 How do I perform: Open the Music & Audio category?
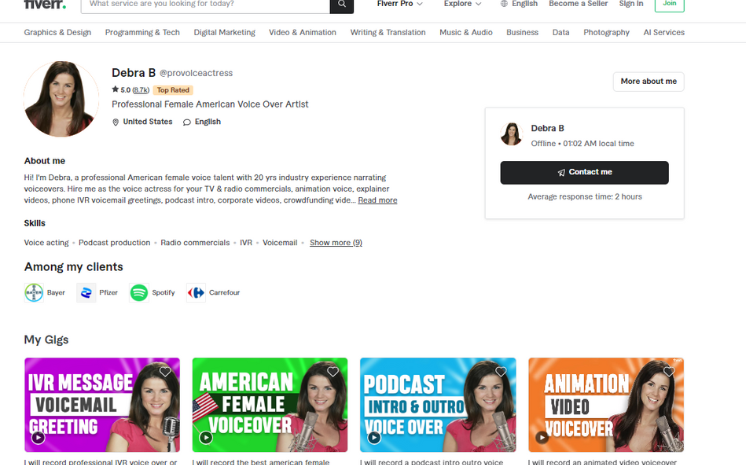[x=465, y=32]
